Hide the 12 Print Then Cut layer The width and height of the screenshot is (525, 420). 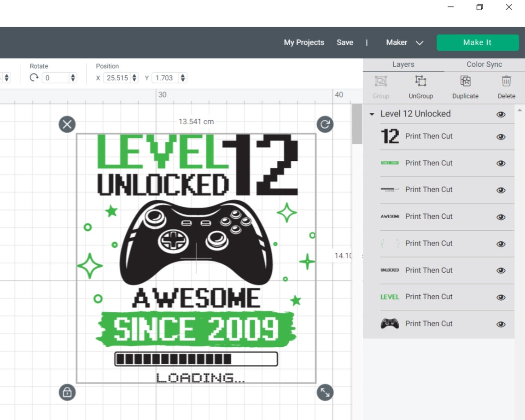pyautogui.click(x=501, y=136)
